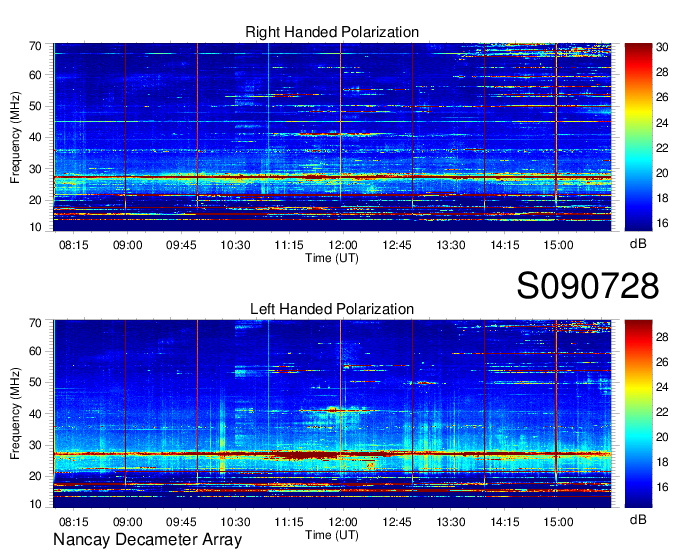The image size is (680, 552).
Task: Click the 60 MHz tick on top plot
Action: (x=35, y=75)
